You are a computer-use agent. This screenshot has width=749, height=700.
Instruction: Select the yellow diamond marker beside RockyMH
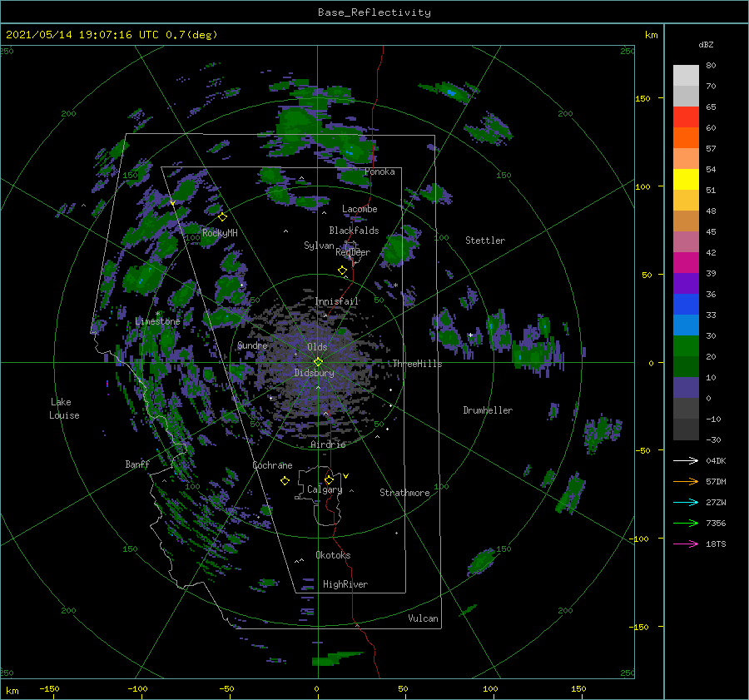(222, 217)
